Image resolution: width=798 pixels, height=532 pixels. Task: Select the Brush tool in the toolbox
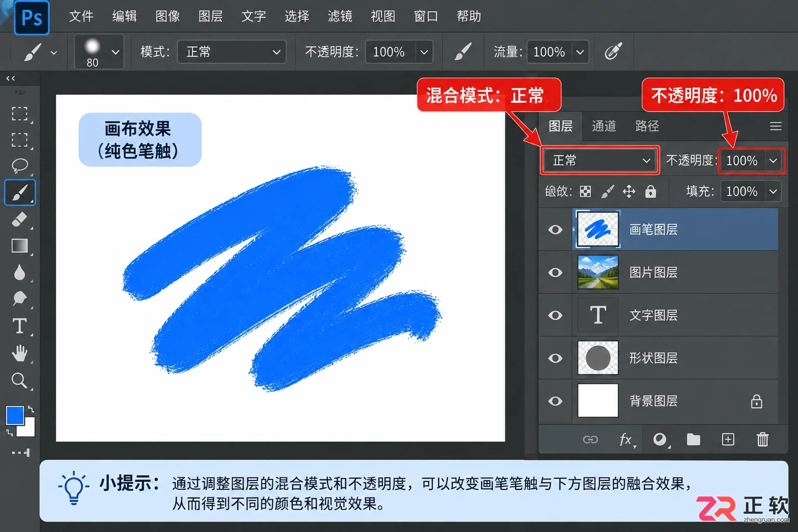[x=20, y=193]
